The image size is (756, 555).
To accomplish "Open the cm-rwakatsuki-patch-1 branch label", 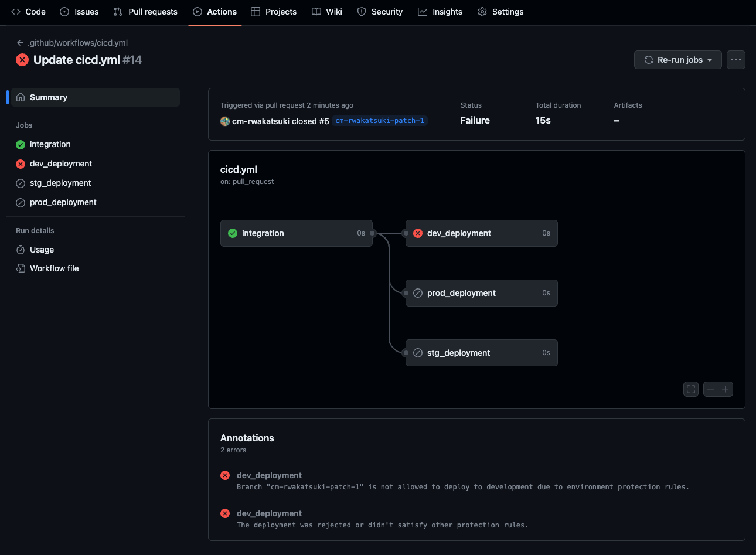I will pos(379,121).
